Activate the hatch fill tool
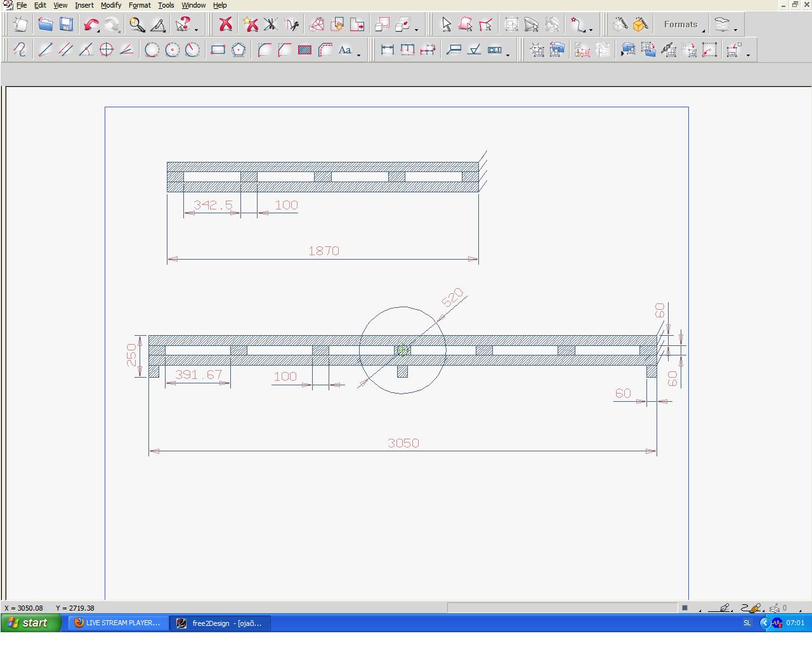The width and height of the screenshot is (812, 650). (x=304, y=50)
